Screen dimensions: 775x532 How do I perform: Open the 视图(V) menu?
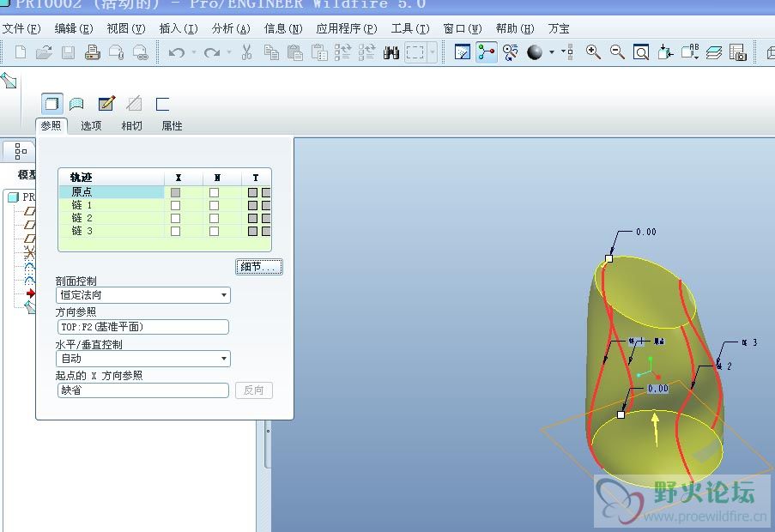pyautogui.click(x=126, y=28)
